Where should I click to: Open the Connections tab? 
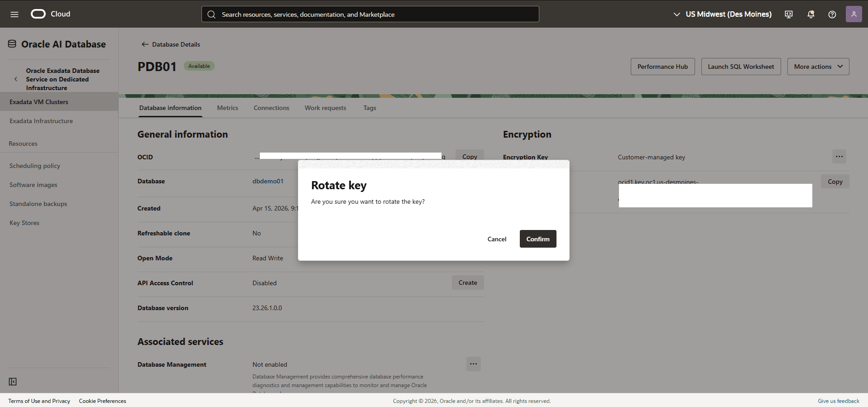click(271, 108)
